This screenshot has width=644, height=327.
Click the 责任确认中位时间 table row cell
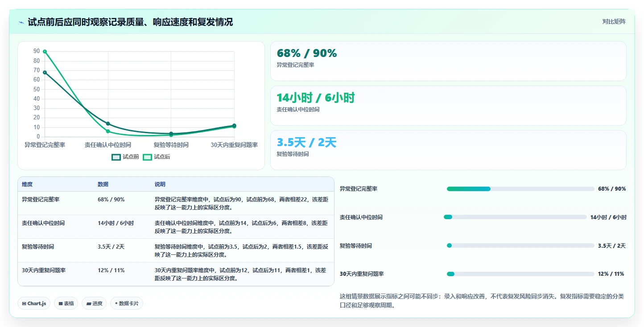tap(56, 227)
